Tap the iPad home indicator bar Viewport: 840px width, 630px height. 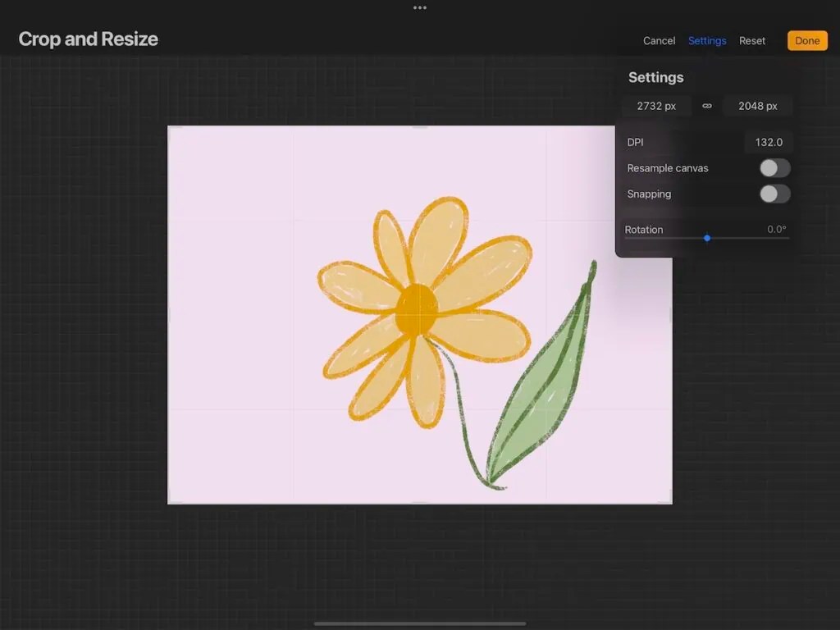click(x=420, y=622)
